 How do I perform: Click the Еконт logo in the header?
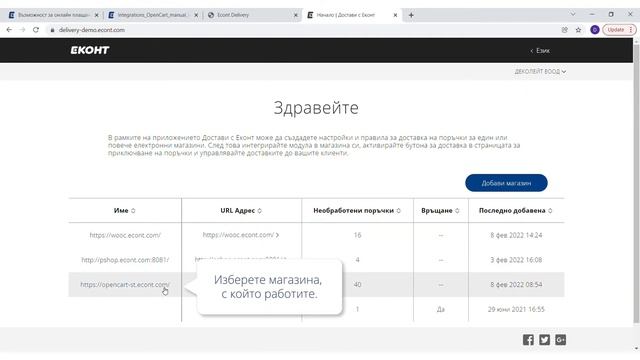click(x=90, y=50)
